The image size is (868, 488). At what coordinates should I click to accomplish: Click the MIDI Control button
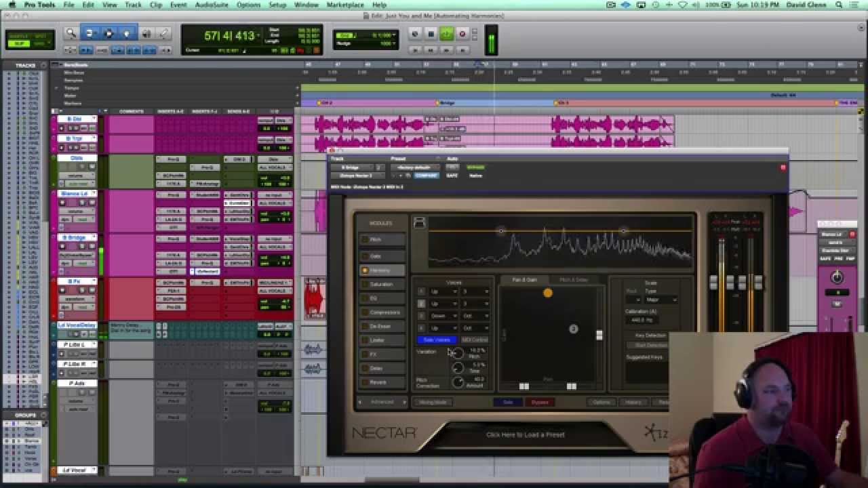coord(475,340)
